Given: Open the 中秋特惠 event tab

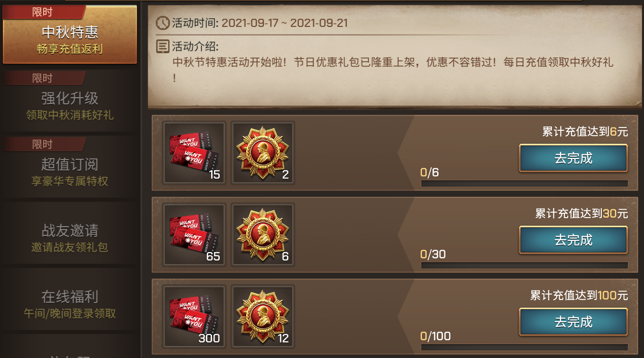Looking at the screenshot, I should click(70, 35).
